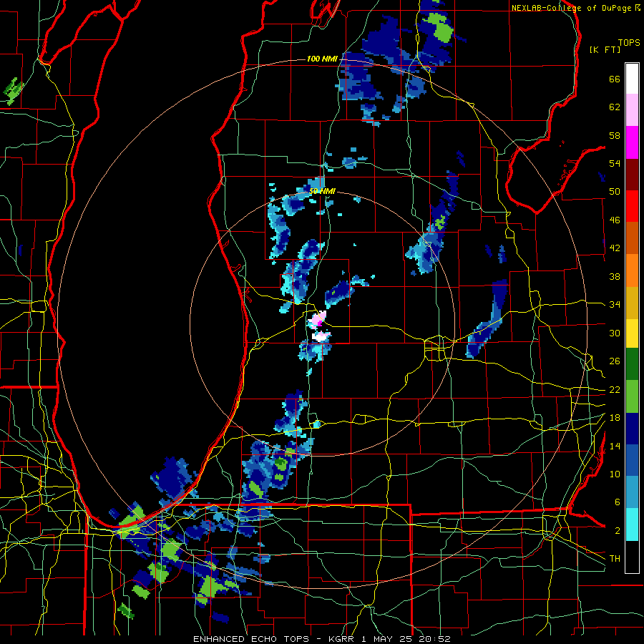Screen dimensions: 644x644
Task: Click the "1 MAY 25" date text
Action: pyautogui.click(x=388, y=639)
